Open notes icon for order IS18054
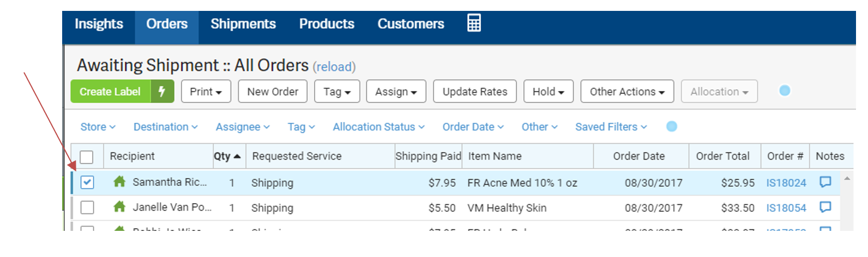 [x=825, y=207]
